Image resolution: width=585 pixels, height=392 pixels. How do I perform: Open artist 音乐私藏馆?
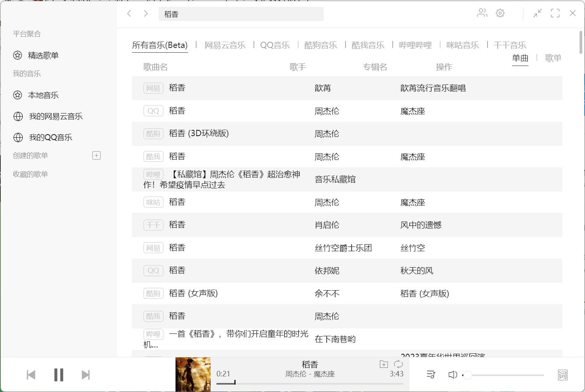(335, 179)
